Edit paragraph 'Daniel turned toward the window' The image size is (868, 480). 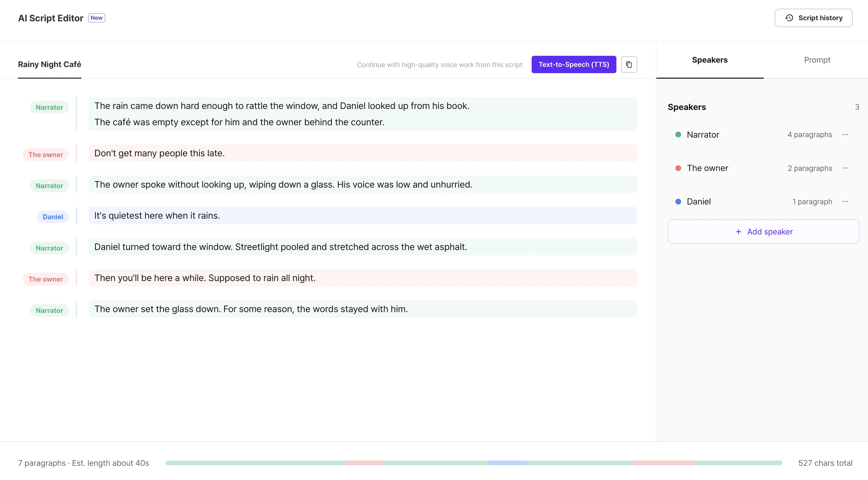pyautogui.click(x=363, y=247)
